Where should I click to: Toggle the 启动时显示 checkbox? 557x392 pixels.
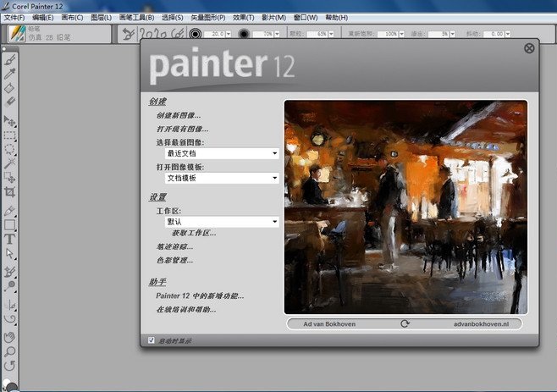(152, 340)
